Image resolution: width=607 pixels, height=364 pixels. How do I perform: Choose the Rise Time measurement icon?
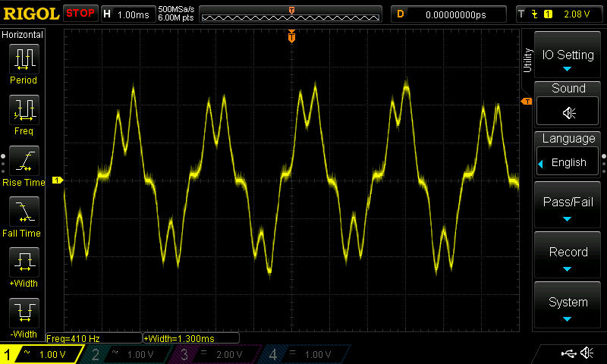pos(24,162)
